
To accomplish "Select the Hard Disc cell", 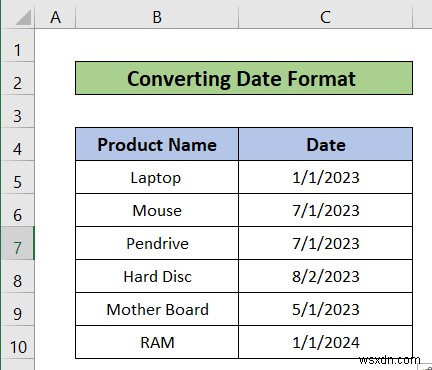I will click(x=157, y=276).
